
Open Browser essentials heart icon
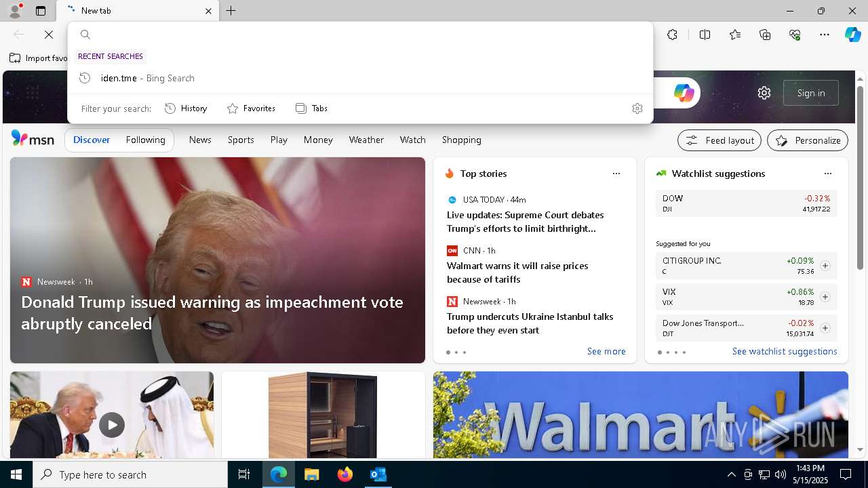pyautogui.click(x=795, y=35)
